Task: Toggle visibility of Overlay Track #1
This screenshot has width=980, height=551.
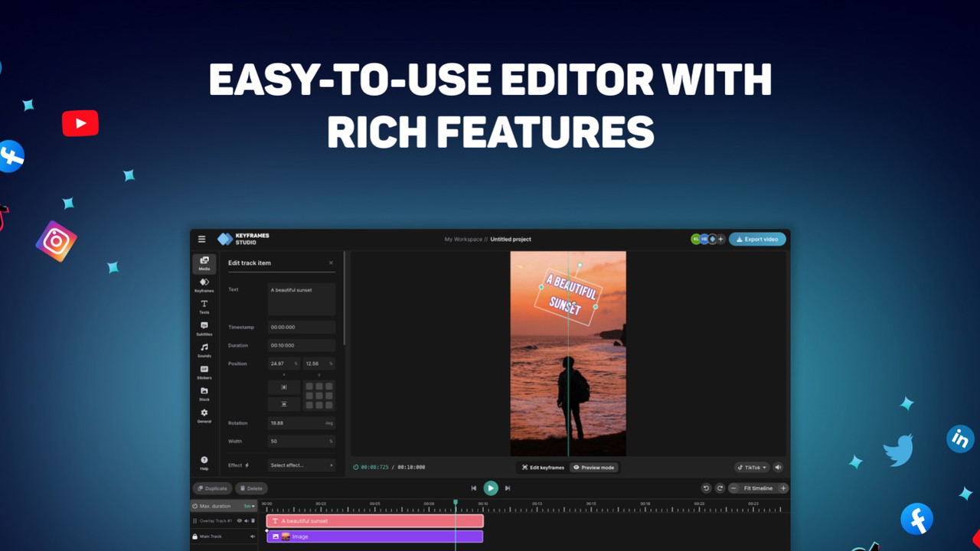Action: [x=240, y=521]
